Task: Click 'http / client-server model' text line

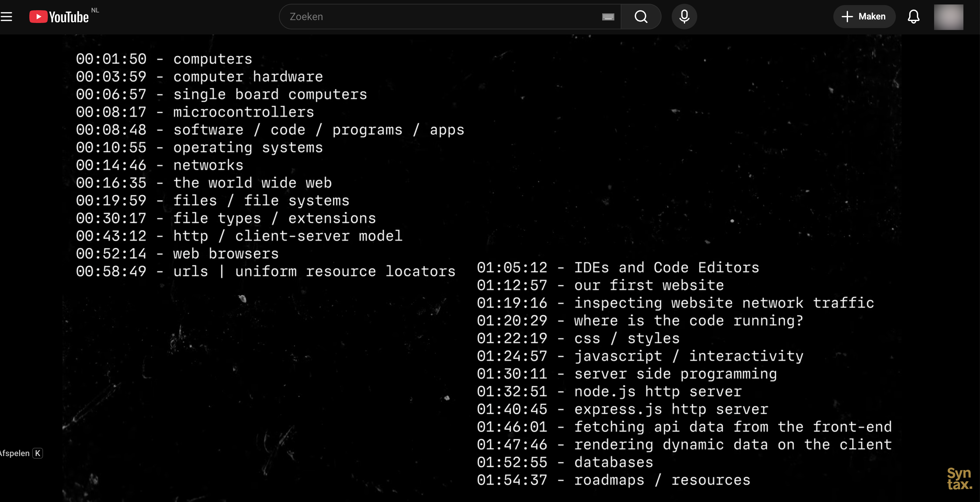Action: coord(288,236)
